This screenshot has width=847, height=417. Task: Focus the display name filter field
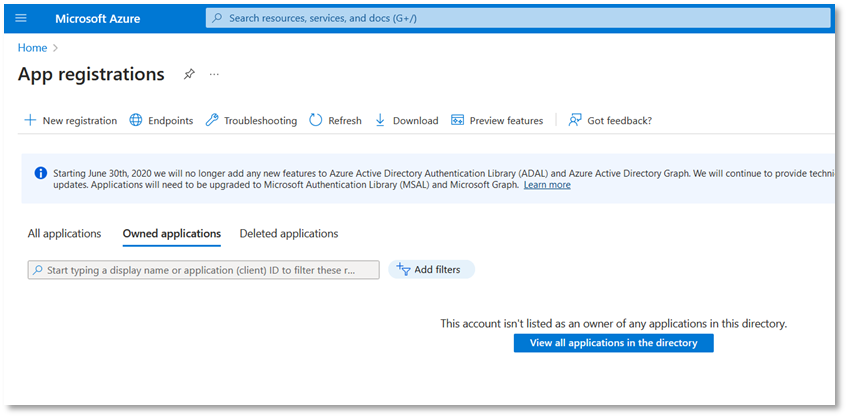(x=204, y=270)
